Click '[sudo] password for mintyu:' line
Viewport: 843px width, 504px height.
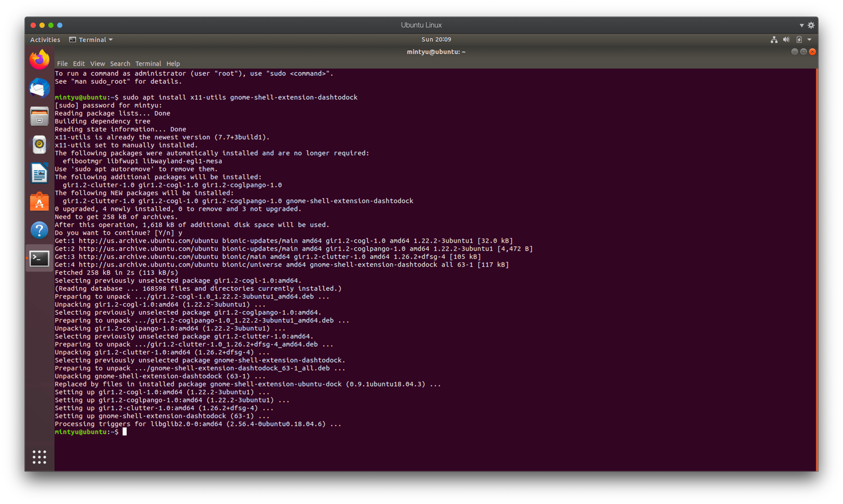(108, 105)
